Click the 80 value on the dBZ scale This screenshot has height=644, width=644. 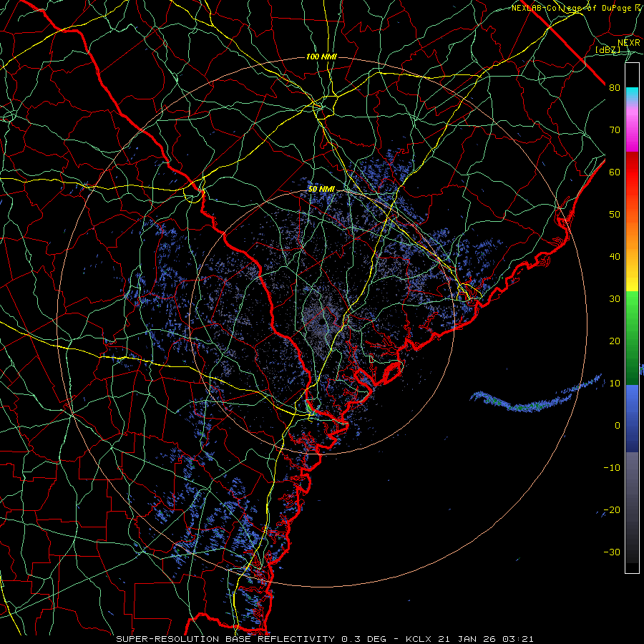(615, 88)
